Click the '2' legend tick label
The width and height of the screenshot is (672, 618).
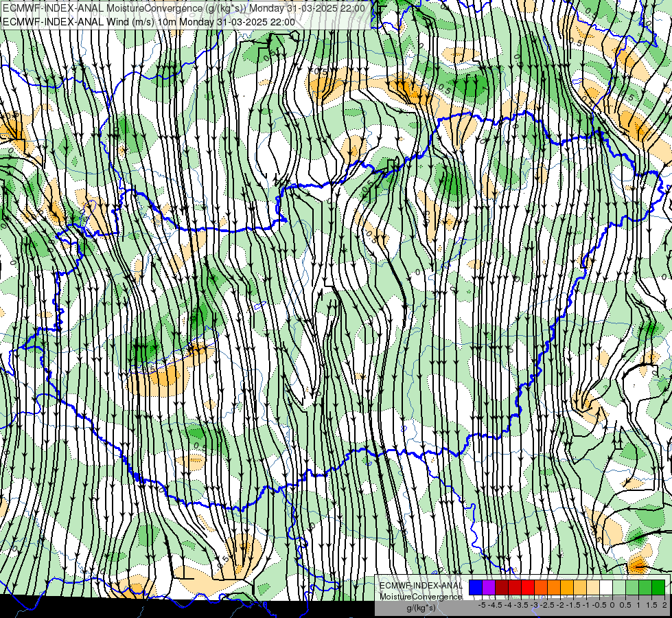click(x=664, y=605)
